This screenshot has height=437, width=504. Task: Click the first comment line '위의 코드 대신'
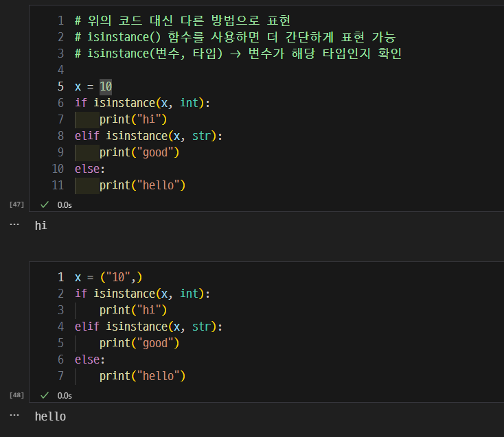[x=183, y=21]
